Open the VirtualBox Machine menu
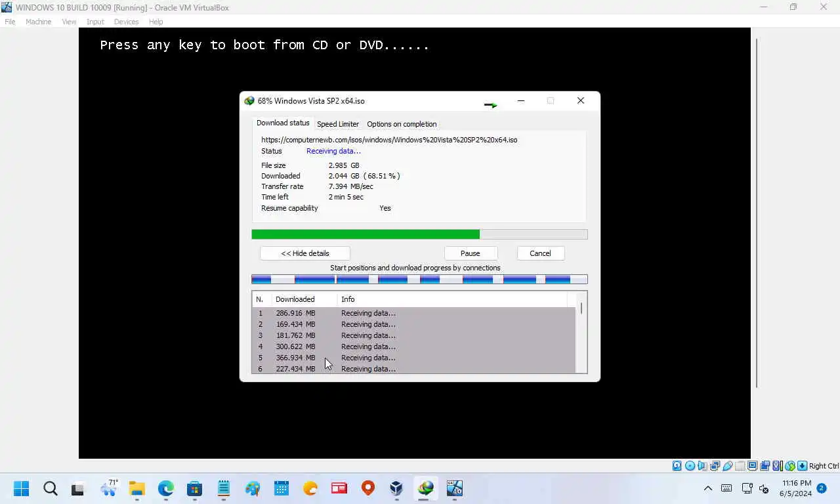This screenshot has width=840, height=504. [x=38, y=22]
